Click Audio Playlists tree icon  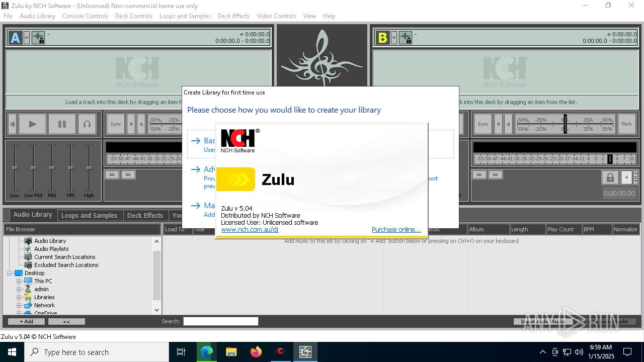pyautogui.click(x=28, y=249)
